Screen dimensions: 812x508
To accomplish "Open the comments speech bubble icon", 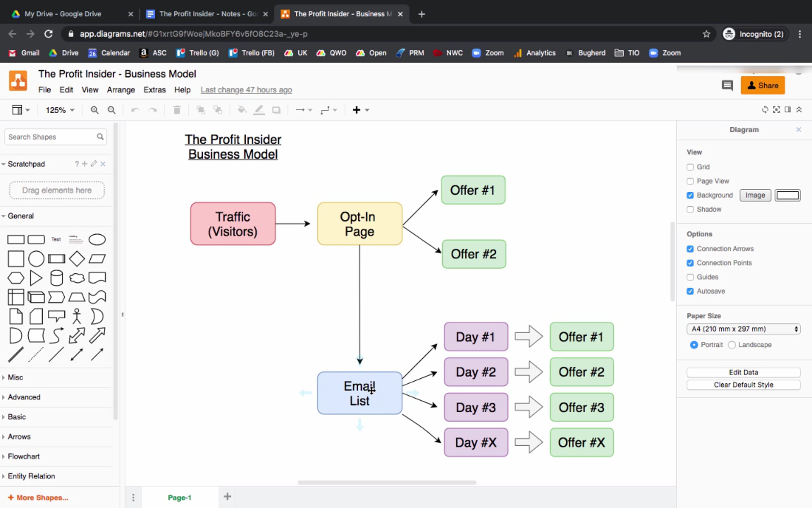I will coord(727,85).
